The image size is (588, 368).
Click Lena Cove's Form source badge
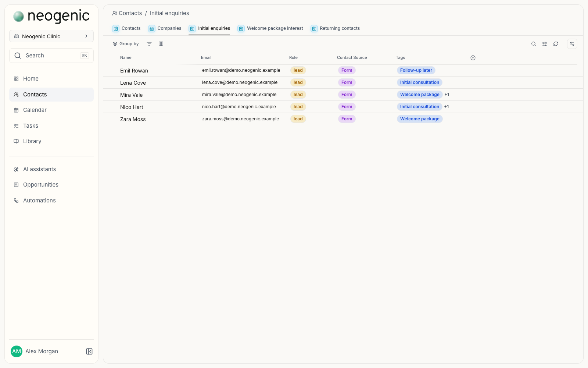click(x=347, y=82)
